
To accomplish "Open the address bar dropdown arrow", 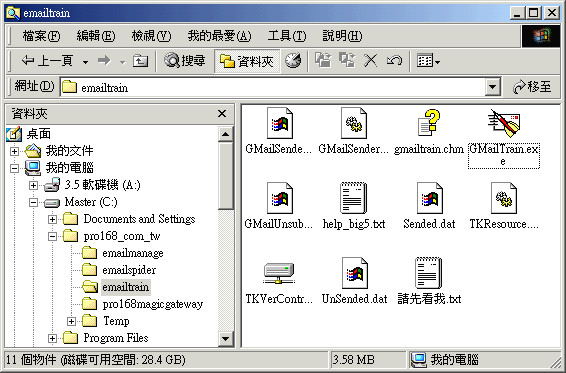I will 492,87.
